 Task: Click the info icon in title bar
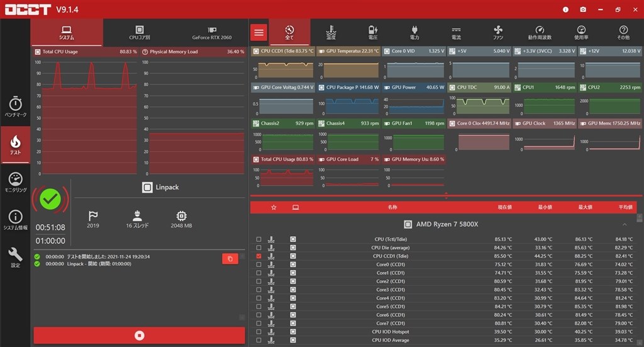[565, 9]
